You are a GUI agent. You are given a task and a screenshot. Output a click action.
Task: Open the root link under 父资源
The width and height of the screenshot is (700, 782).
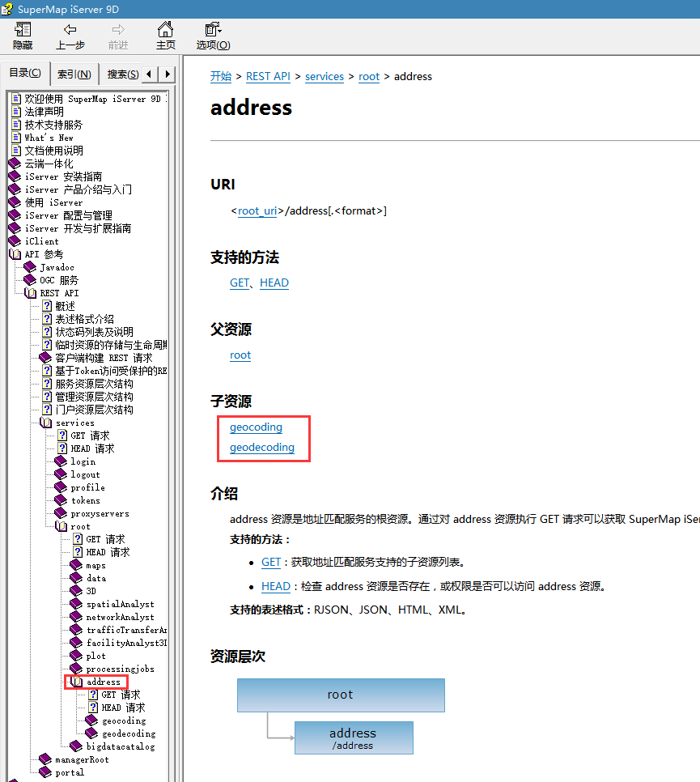[240, 355]
